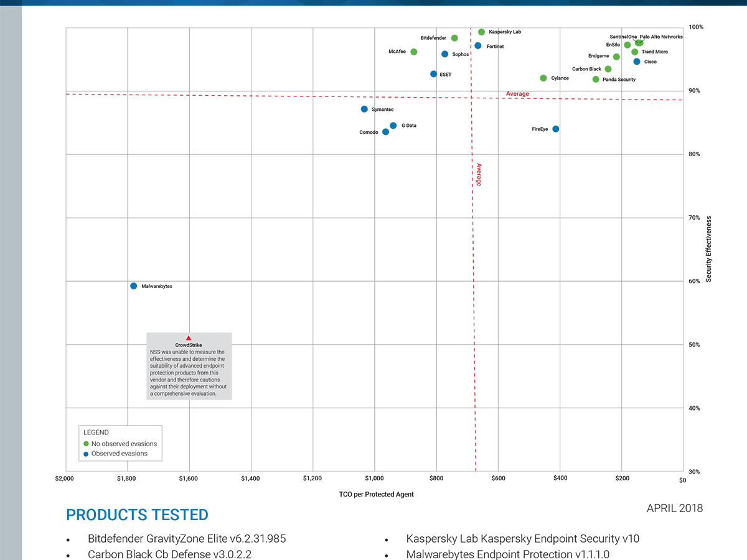
Task: Click the Malwarebytes blue data point
Action: (133, 286)
